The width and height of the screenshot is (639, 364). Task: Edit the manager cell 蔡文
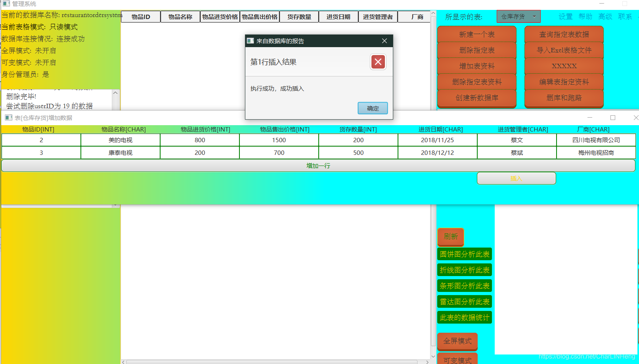point(517,140)
